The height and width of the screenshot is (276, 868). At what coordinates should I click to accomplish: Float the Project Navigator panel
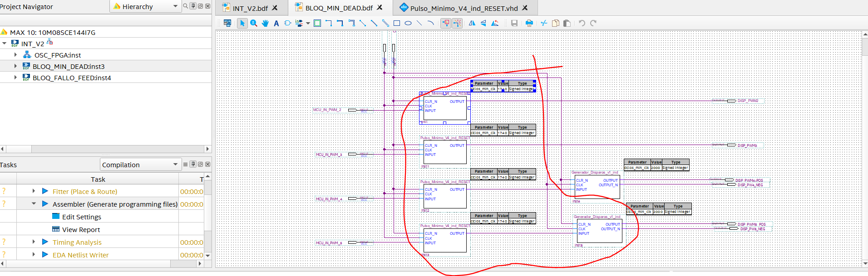click(200, 6)
